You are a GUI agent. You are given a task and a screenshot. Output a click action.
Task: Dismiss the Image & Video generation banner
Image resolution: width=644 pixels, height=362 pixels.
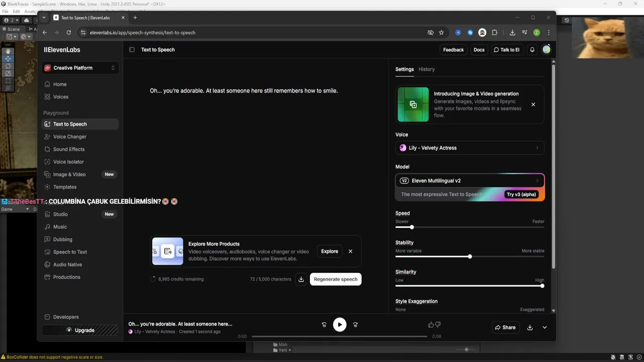(x=533, y=105)
